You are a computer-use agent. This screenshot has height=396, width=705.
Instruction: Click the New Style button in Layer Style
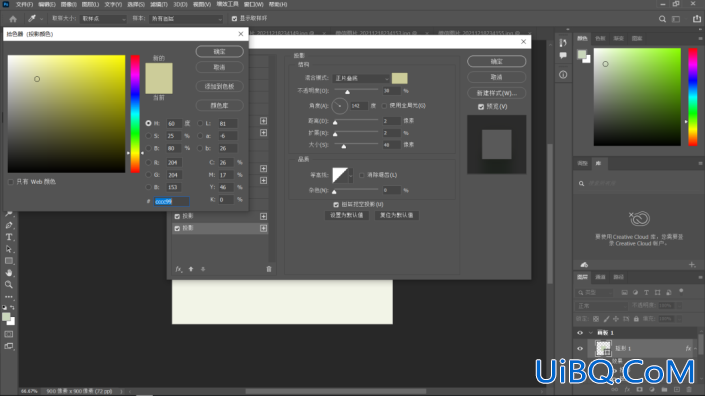coord(496,93)
